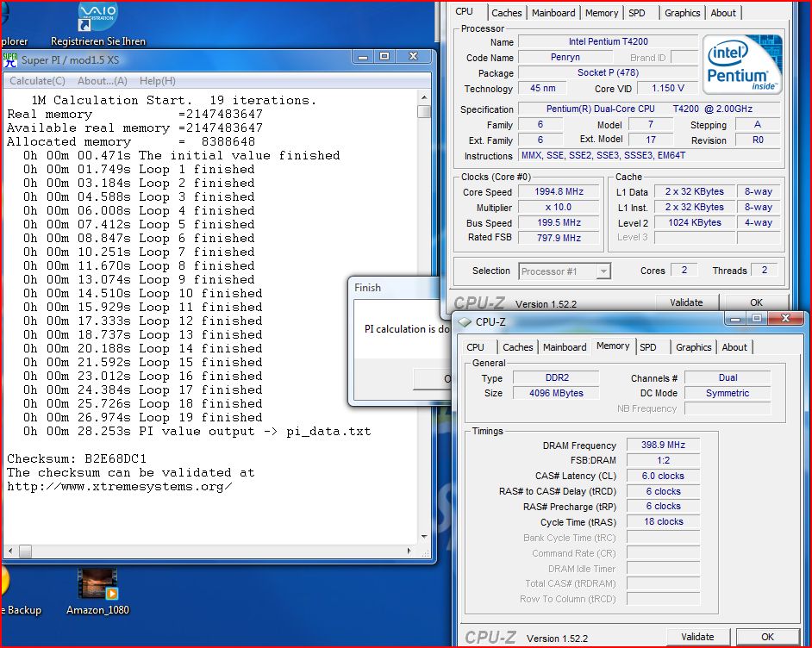
Task: Click the 1.150 V Core VID value
Action: click(x=667, y=88)
